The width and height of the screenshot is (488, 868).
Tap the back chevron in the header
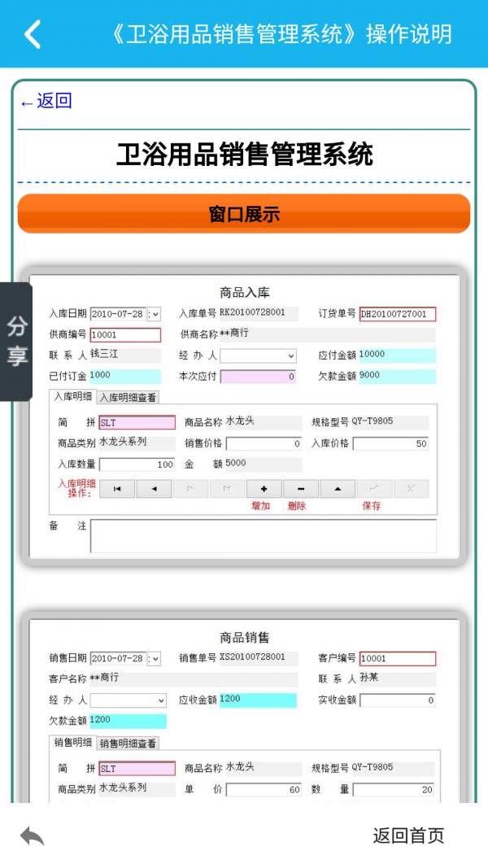[33, 34]
